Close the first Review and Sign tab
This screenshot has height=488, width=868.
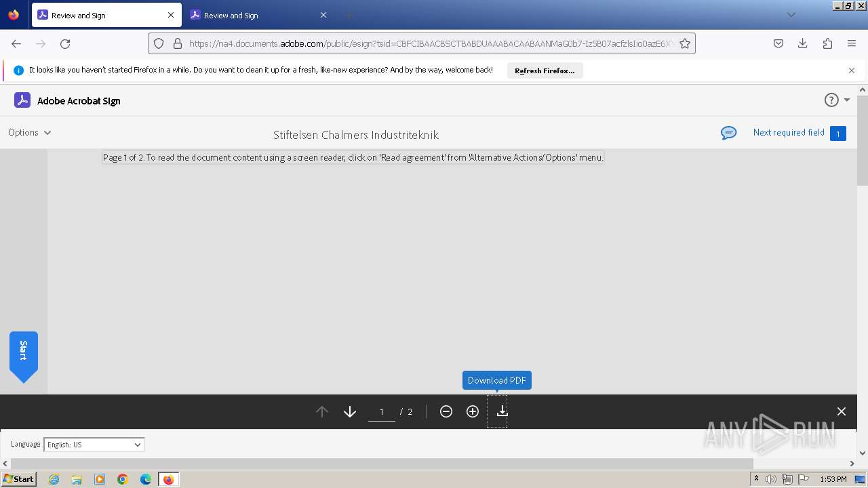coord(171,15)
